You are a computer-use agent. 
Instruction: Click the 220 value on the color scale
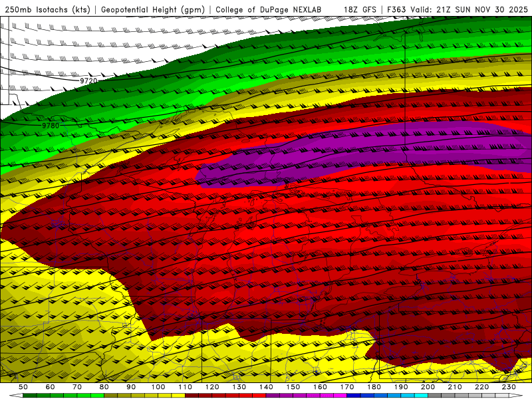481,387
